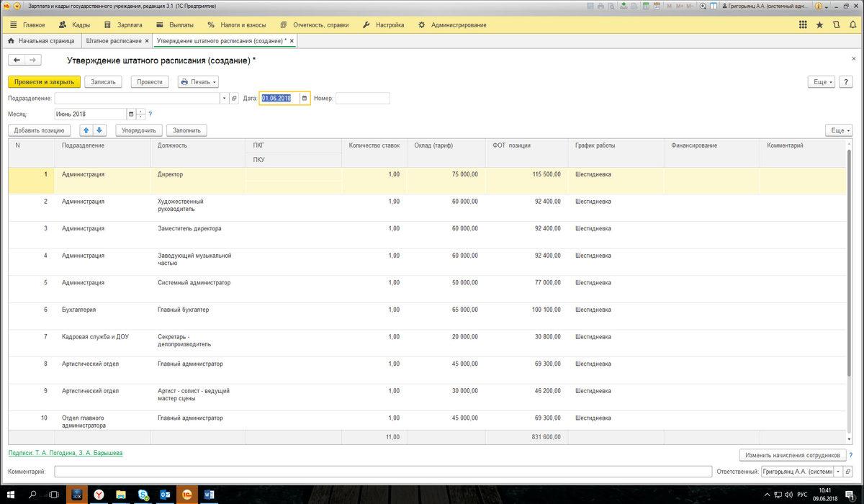The image size is (864, 504).
Task: Open the Главное menu
Action: tap(27, 24)
